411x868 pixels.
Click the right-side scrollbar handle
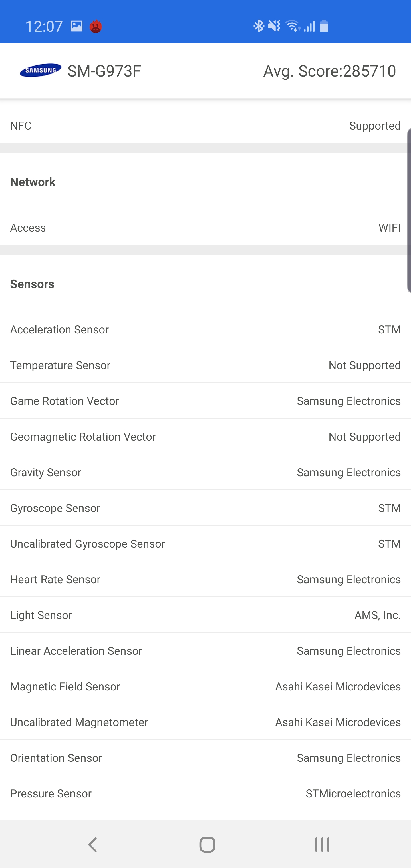pyautogui.click(x=409, y=210)
